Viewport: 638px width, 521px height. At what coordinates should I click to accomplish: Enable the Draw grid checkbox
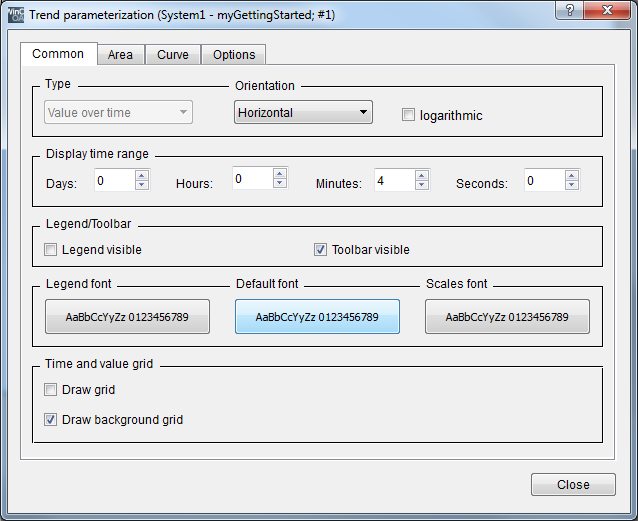tap(50, 390)
